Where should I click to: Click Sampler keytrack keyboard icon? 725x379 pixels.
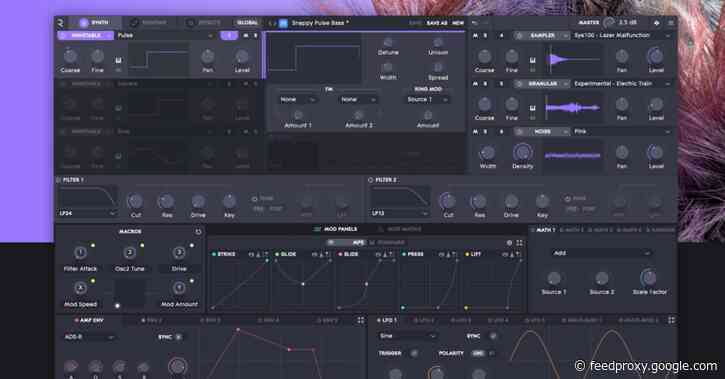(x=533, y=61)
